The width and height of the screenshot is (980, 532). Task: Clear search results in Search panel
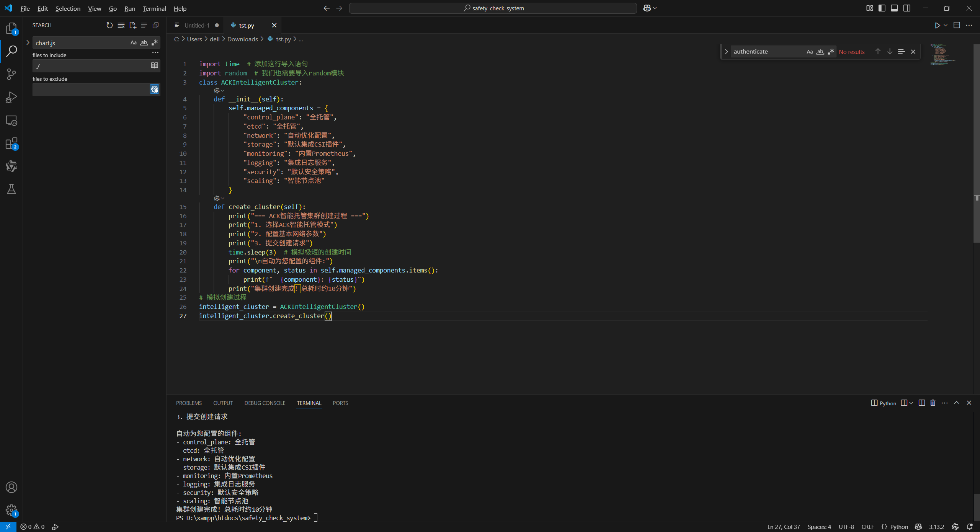121,25
